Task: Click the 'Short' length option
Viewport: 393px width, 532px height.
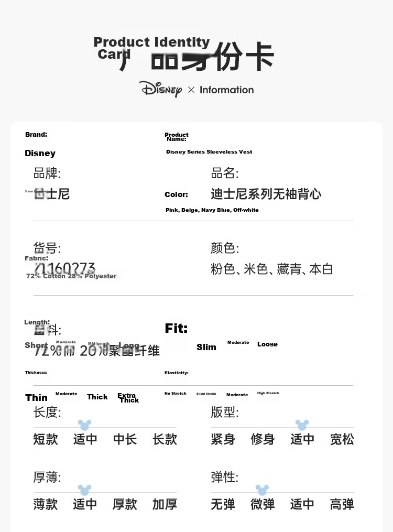Action: [36, 345]
